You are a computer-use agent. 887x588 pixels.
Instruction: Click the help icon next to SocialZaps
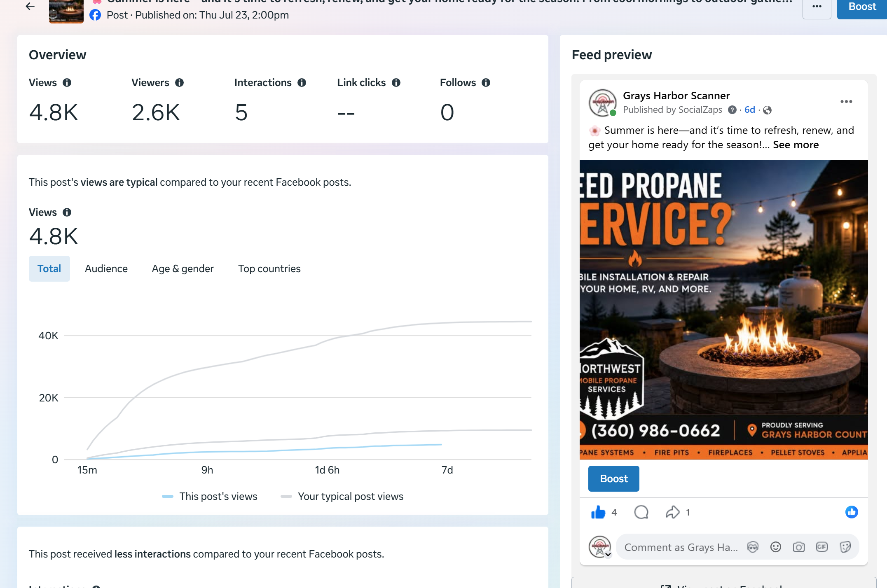733,110
